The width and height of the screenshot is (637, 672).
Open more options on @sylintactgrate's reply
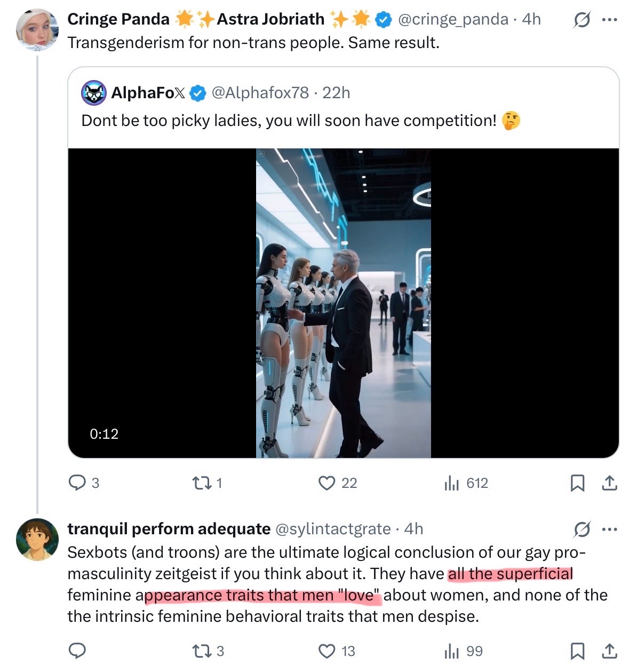coord(609,529)
